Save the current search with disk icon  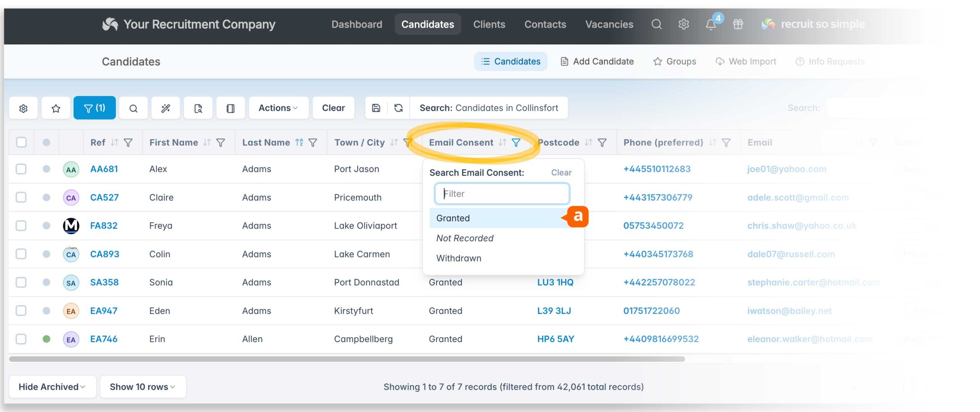point(376,108)
